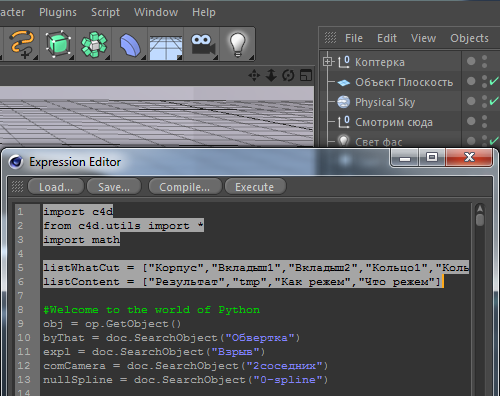The image size is (500, 396).
Task: Open the Plugins menu
Action: 58,12
